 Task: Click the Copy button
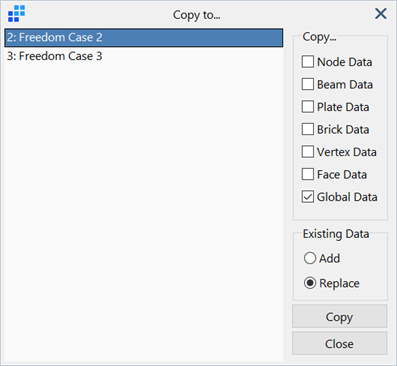339,316
